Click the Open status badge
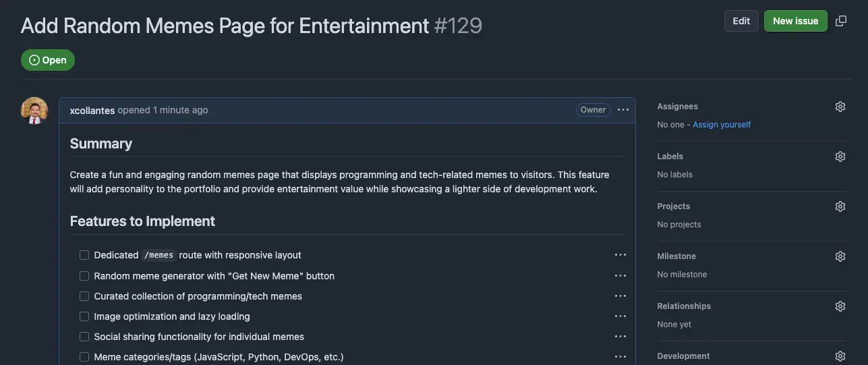Viewport: 868px width, 365px height. pos(48,60)
